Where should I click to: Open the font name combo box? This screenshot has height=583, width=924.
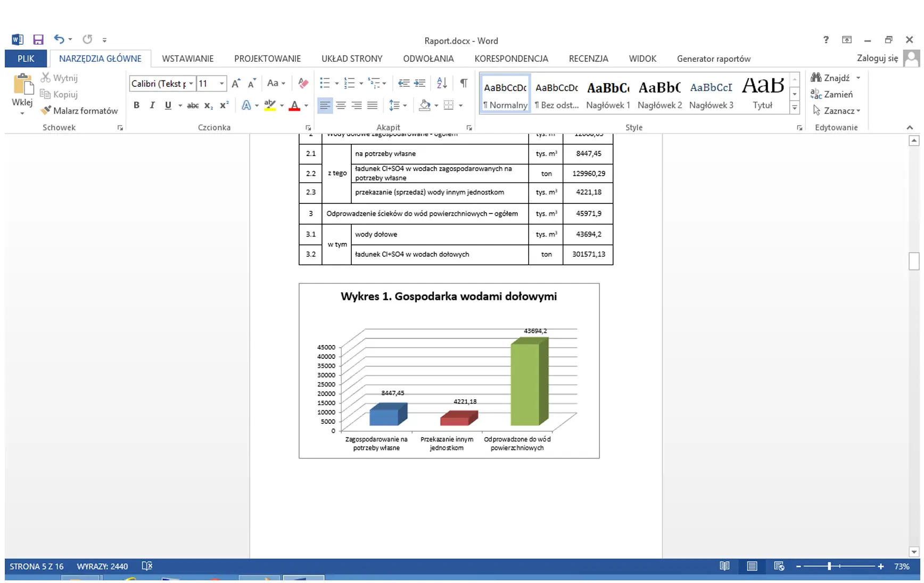pyautogui.click(x=162, y=84)
